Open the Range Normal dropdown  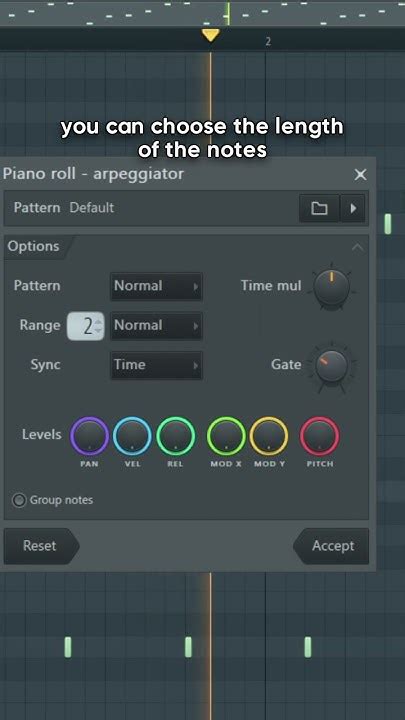coord(157,326)
